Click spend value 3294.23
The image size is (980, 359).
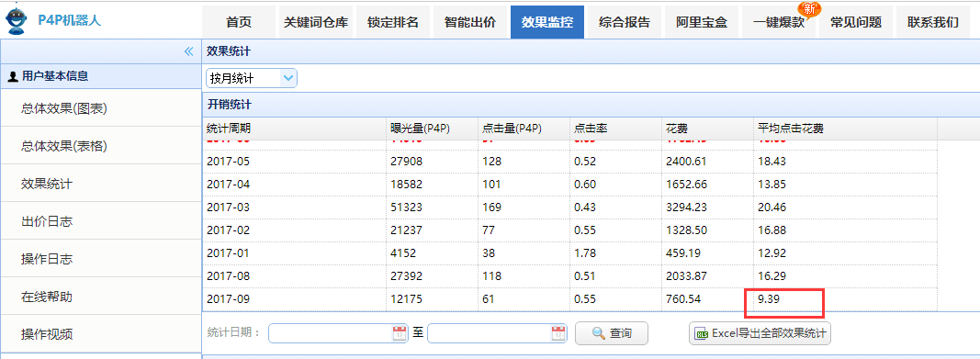(687, 208)
